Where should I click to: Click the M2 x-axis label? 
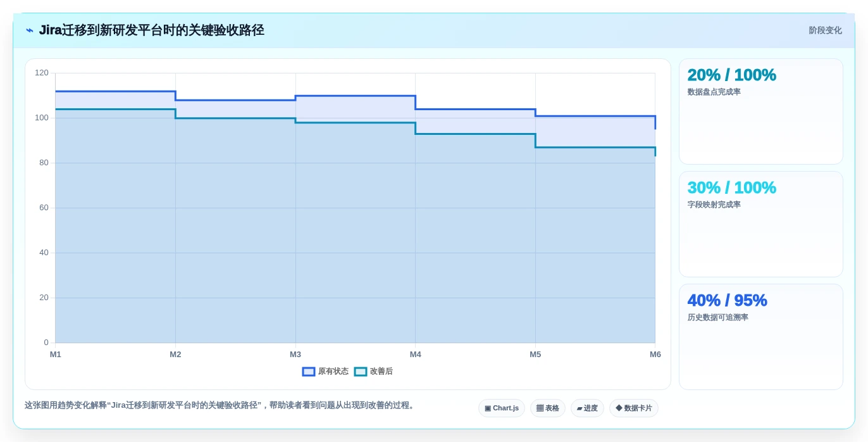[x=175, y=355]
